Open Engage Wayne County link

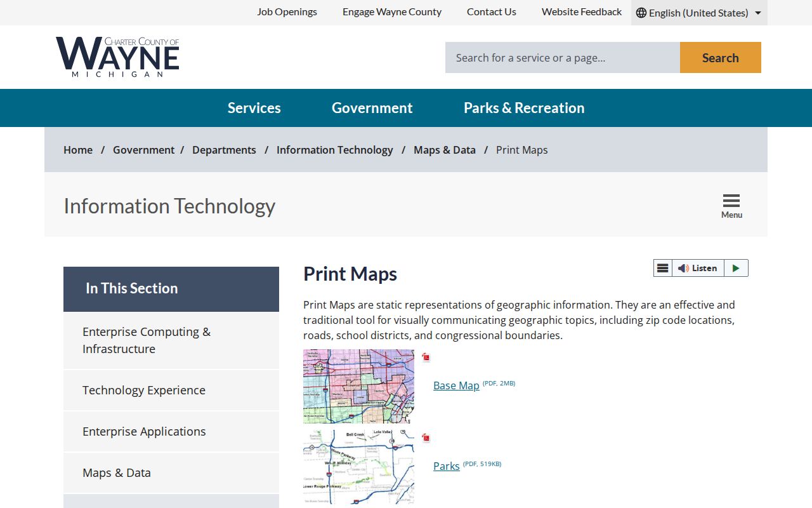pos(392,12)
